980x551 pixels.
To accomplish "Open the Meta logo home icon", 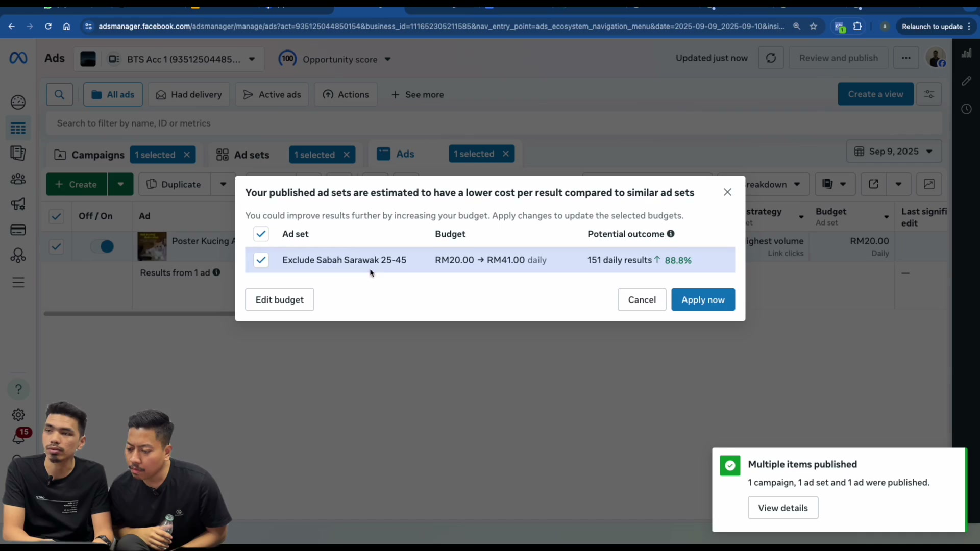I will click(18, 58).
